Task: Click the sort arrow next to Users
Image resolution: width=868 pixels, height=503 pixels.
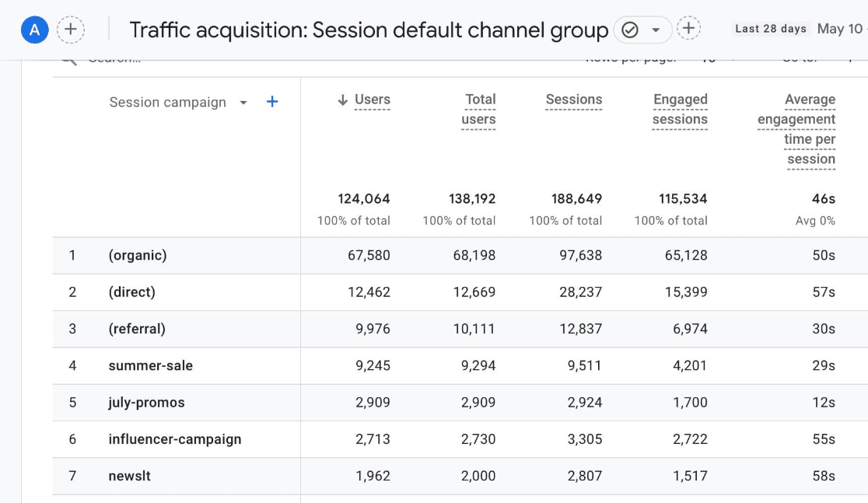Action: click(343, 100)
